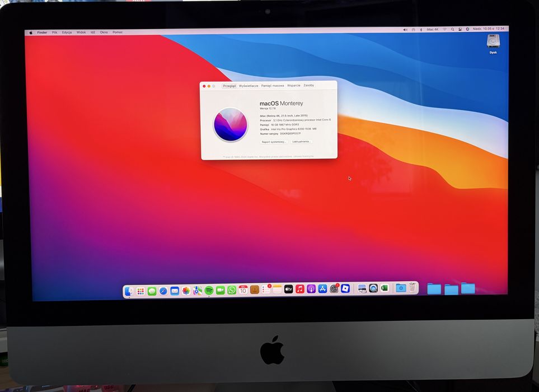Select the Przegląd tab

coord(229,86)
